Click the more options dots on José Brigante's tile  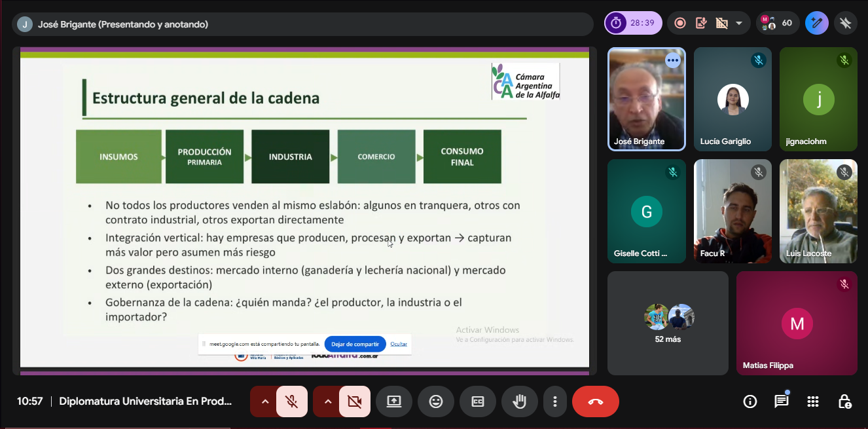[673, 60]
